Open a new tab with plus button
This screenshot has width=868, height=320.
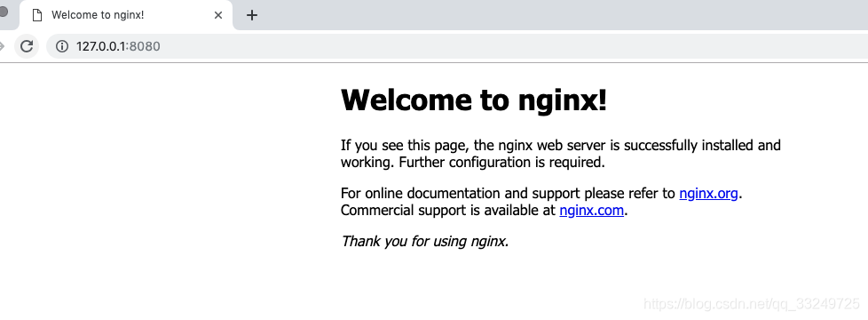coord(252,15)
